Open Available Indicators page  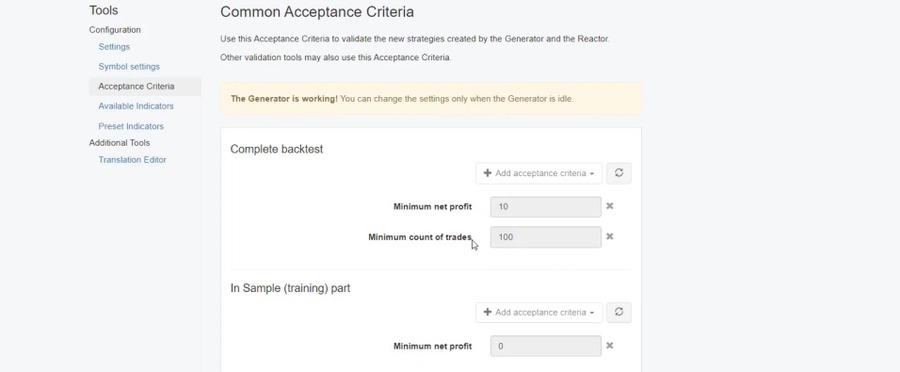pos(136,106)
